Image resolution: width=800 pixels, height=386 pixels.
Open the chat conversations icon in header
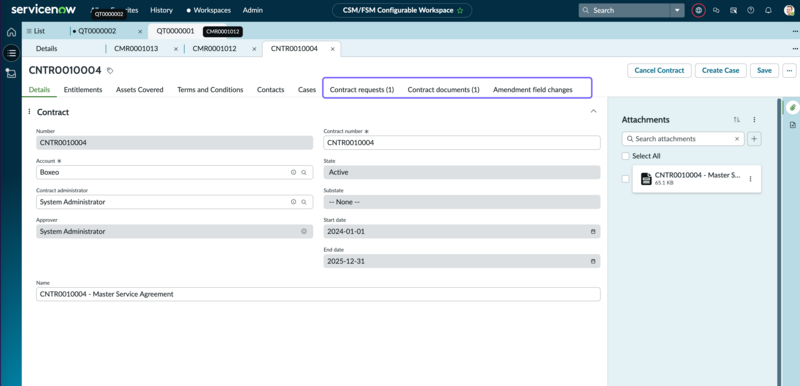[x=716, y=10]
